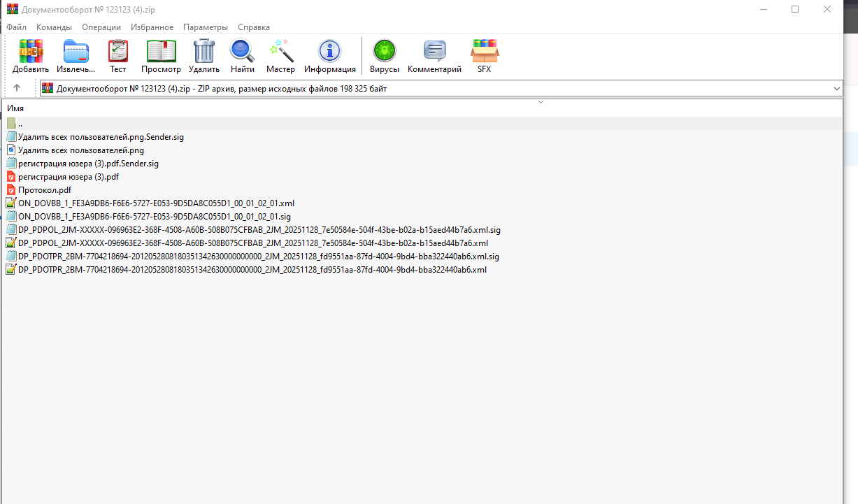Viewport: 858px width, 504px height.
Task: Open the Просмотр (View) tool
Action: point(161,51)
